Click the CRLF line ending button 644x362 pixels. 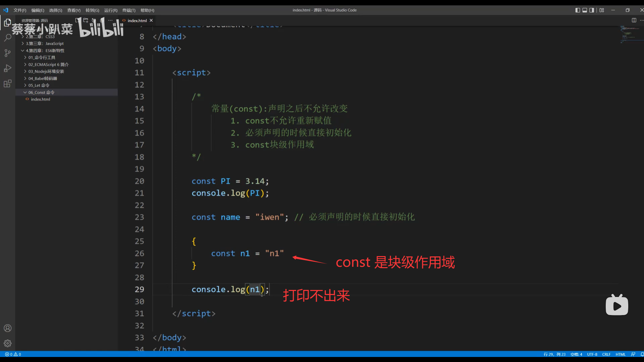coord(606,354)
